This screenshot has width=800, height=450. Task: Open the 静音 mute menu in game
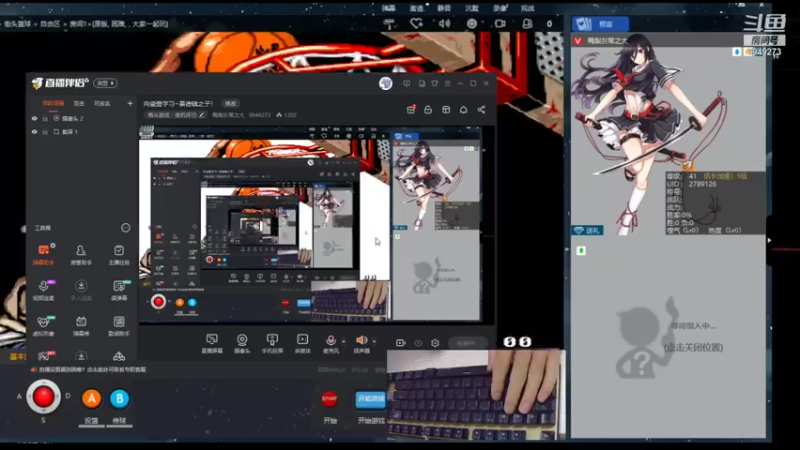point(444,8)
